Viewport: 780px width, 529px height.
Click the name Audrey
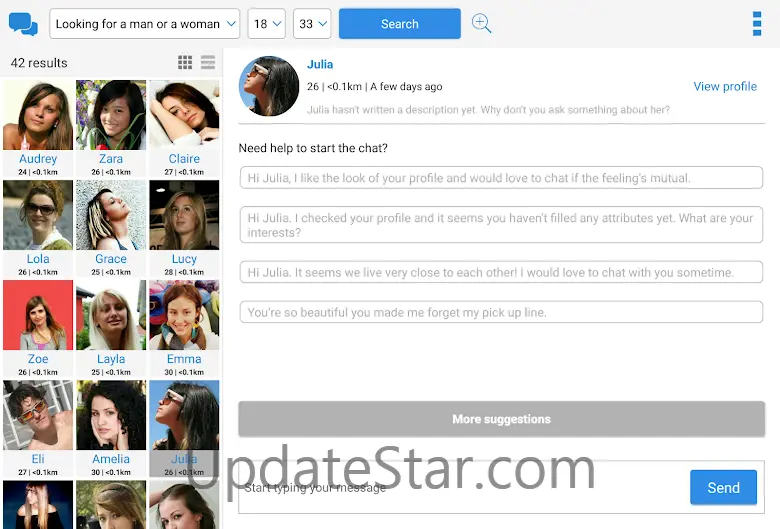click(38, 159)
